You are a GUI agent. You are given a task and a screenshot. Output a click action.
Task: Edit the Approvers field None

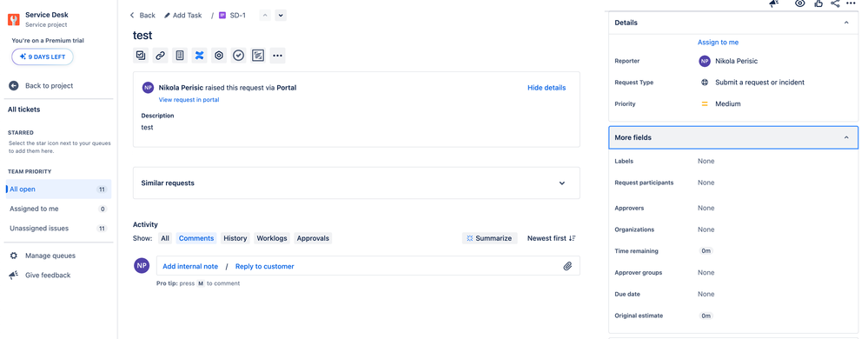point(706,209)
